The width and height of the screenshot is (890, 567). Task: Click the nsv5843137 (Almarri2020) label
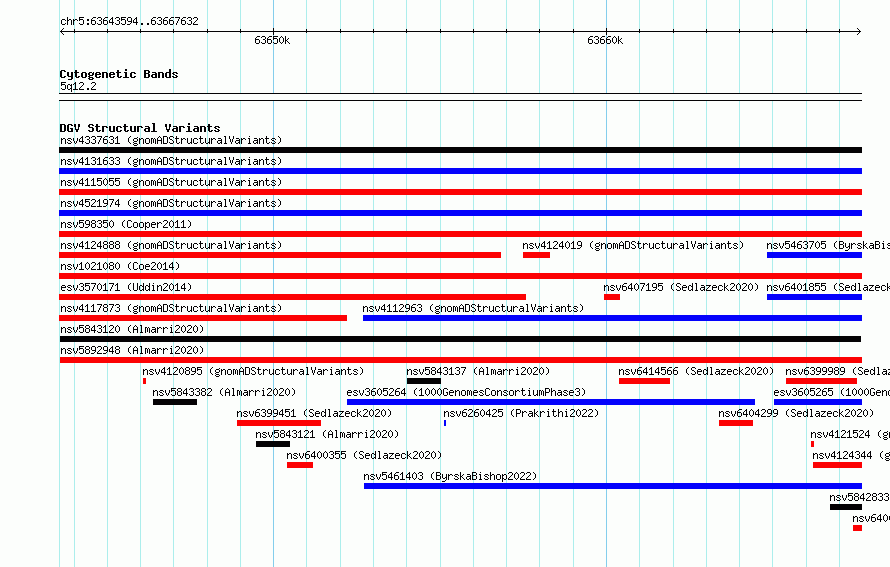(478, 371)
